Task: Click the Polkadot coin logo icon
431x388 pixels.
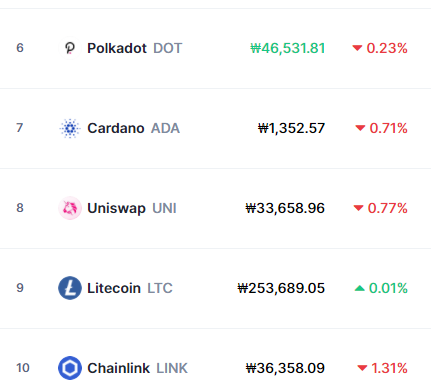Action: click(70, 48)
